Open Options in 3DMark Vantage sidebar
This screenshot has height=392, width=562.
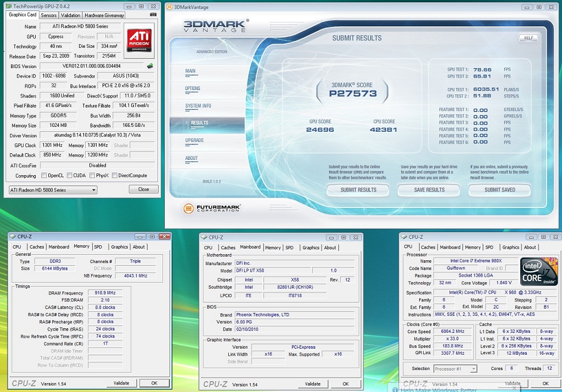tap(193, 88)
